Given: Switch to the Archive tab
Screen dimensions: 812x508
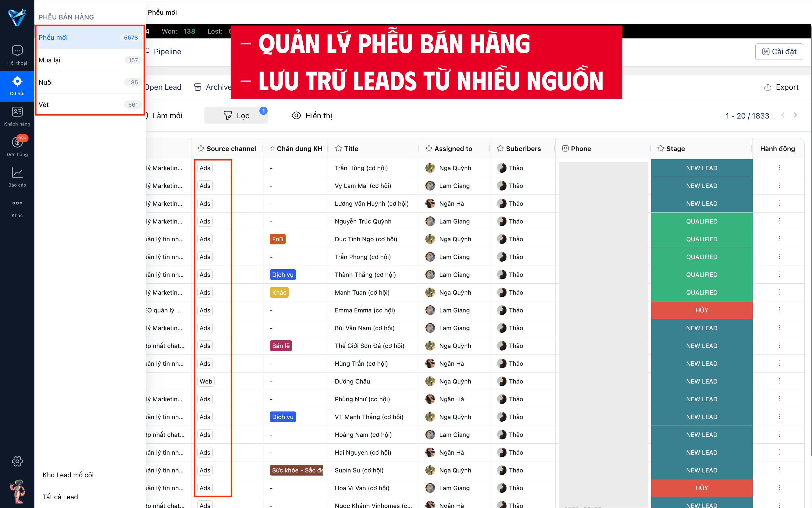Looking at the screenshot, I should (213, 87).
